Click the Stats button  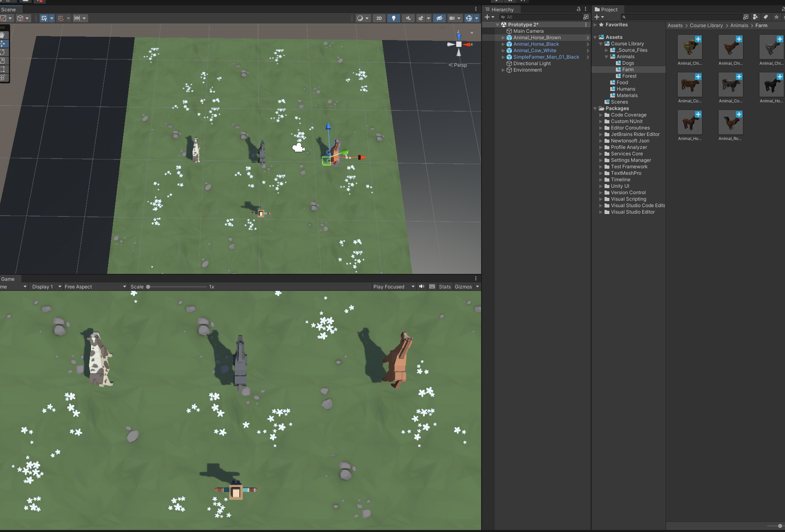(x=445, y=286)
